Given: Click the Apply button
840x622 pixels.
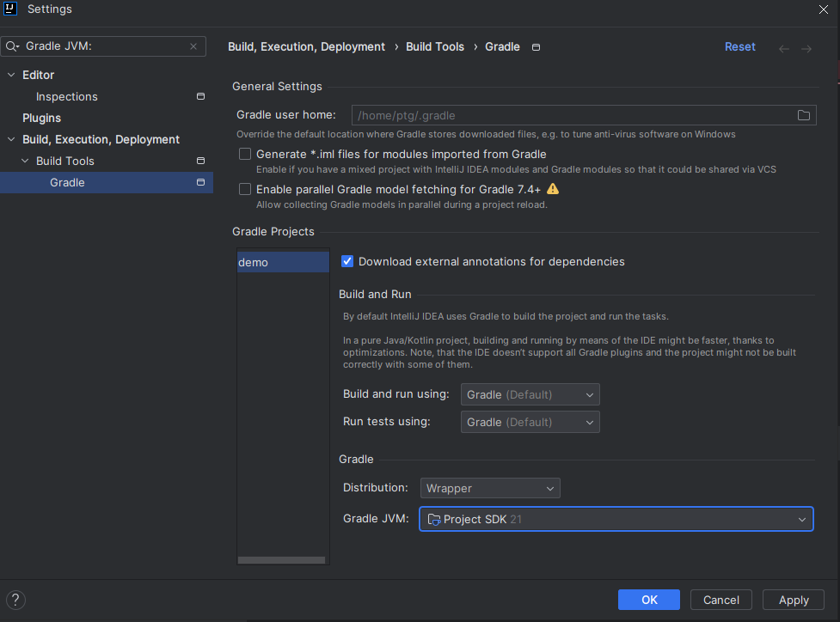Looking at the screenshot, I should pos(794,600).
